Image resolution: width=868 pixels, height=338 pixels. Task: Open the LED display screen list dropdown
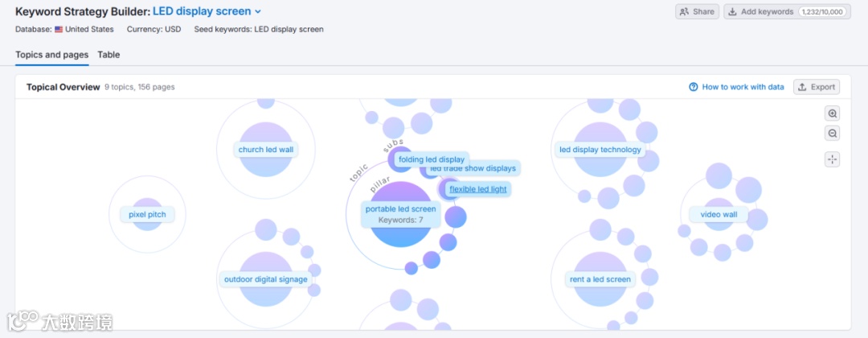pyautogui.click(x=207, y=11)
